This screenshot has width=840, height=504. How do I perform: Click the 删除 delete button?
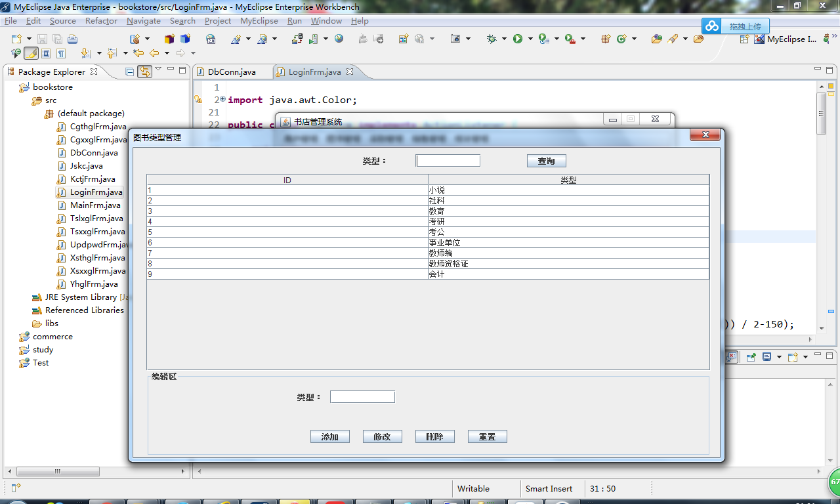[434, 436]
